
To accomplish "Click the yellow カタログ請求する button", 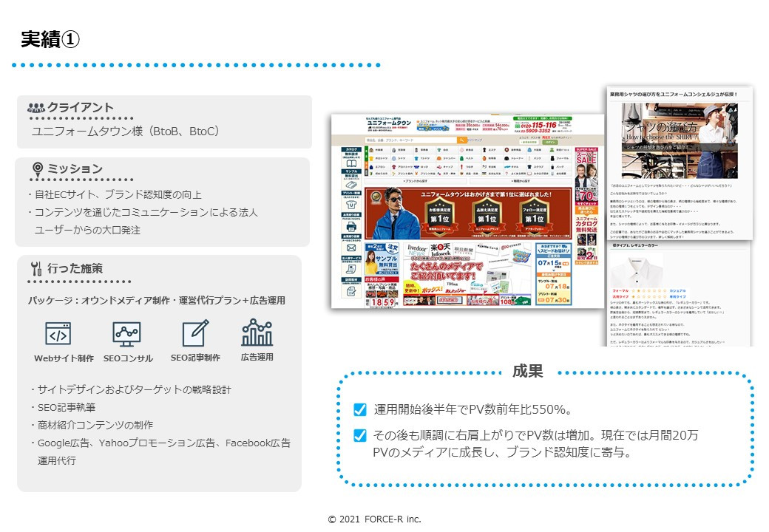I will point(586,261).
